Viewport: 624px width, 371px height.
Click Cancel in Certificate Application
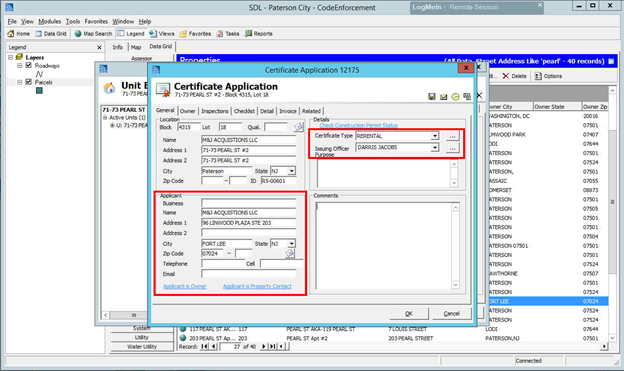[452, 314]
